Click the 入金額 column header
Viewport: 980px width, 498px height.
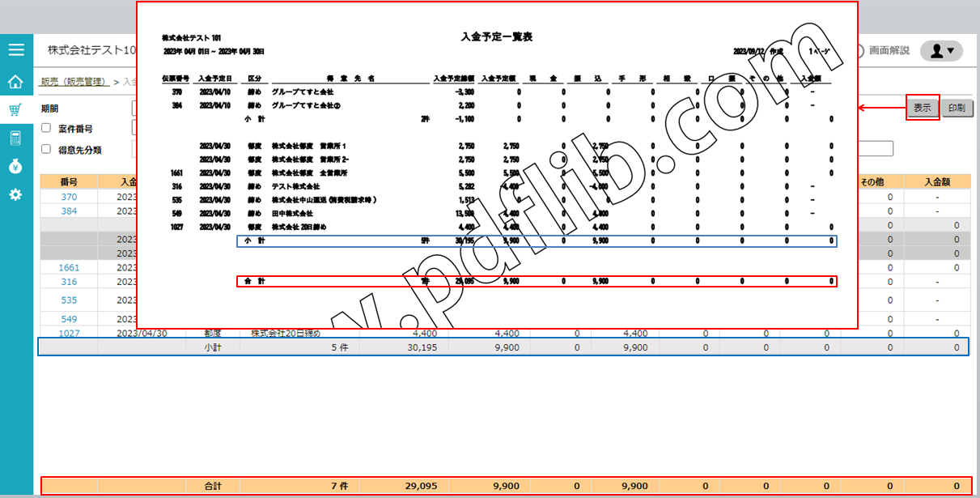point(936,181)
